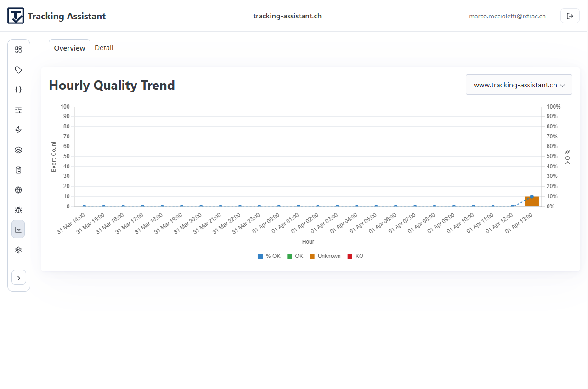Click the orange Unknown bar at 13:00
Screen dimensions: 588x389
coord(531,202)
